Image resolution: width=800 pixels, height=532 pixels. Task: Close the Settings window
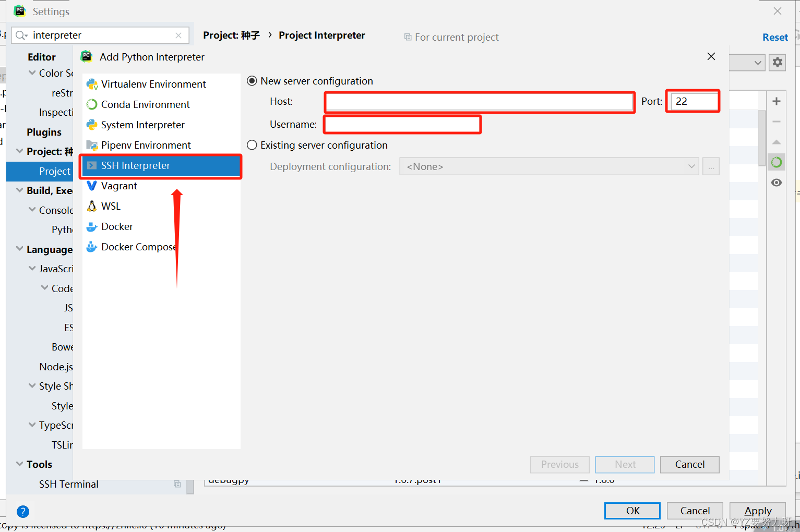click(778, 11)
